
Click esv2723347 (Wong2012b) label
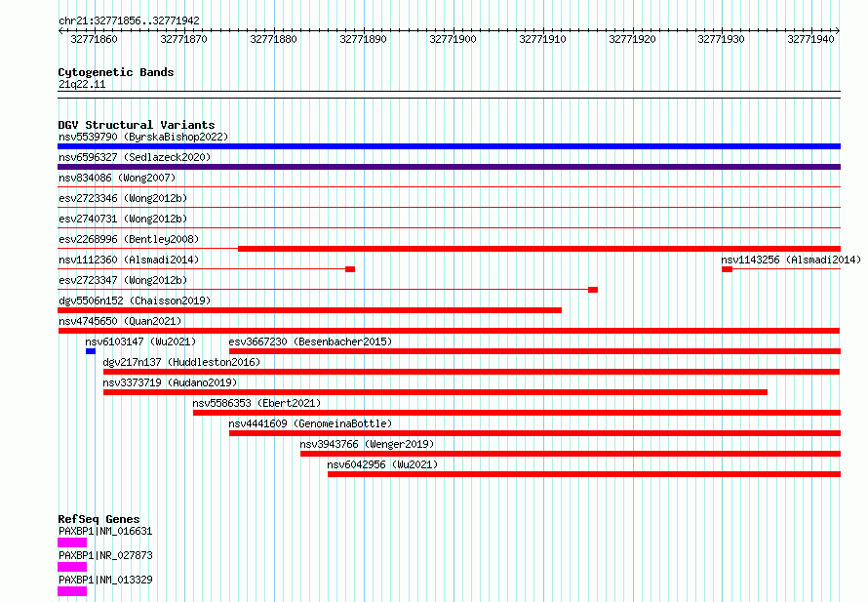(123, 280)
